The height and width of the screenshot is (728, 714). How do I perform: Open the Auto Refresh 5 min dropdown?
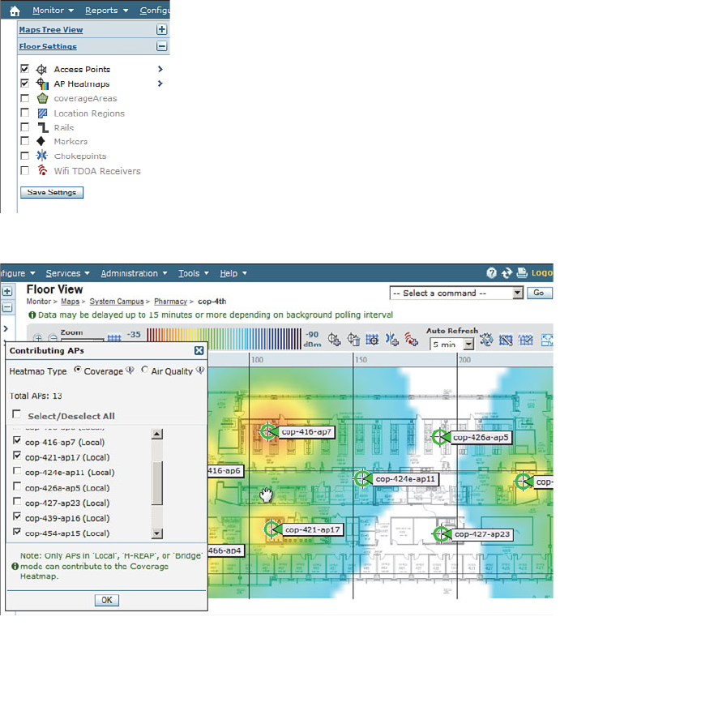pos(451,345)
